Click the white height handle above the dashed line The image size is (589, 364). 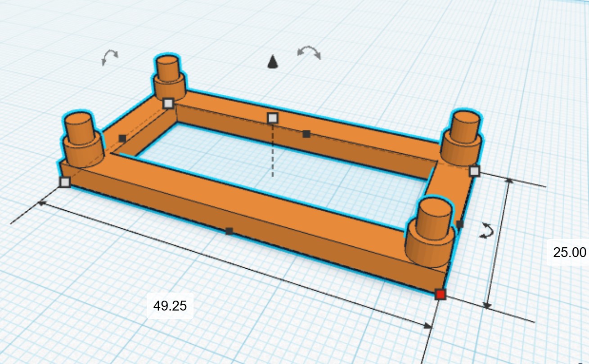click(273, 118)
